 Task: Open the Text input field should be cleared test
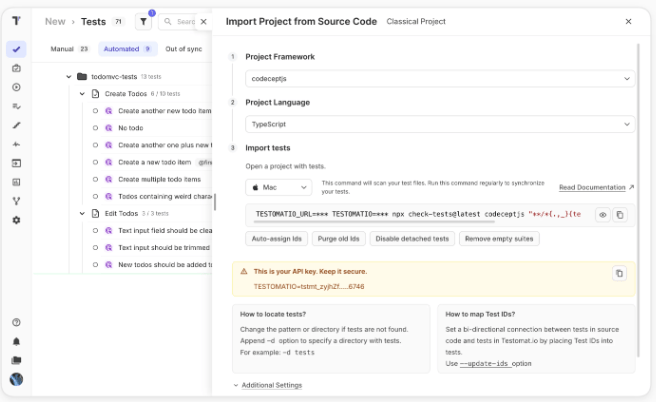[x=165, y=230]
